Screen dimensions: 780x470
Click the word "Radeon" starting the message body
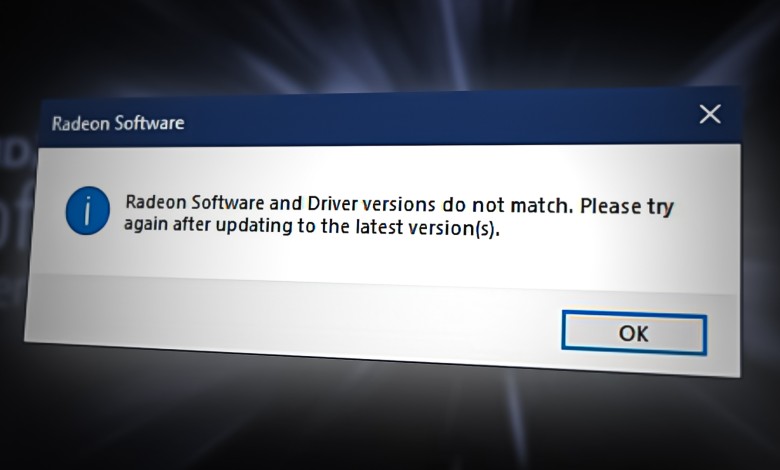(x=156, y=202)
